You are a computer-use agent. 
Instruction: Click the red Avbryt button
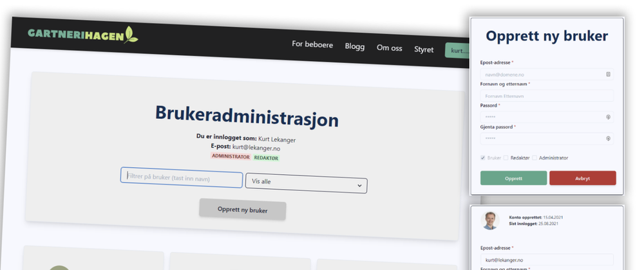tap(582, 178)
